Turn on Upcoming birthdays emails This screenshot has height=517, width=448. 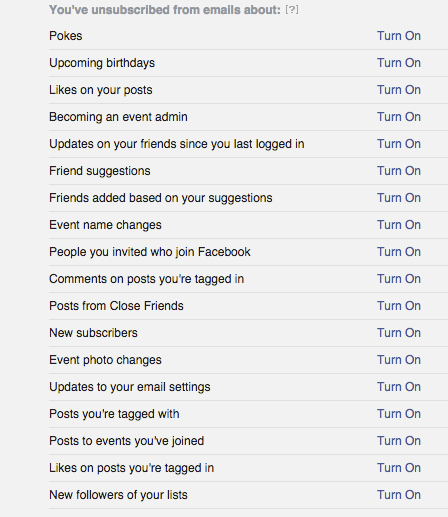(399, 63)
